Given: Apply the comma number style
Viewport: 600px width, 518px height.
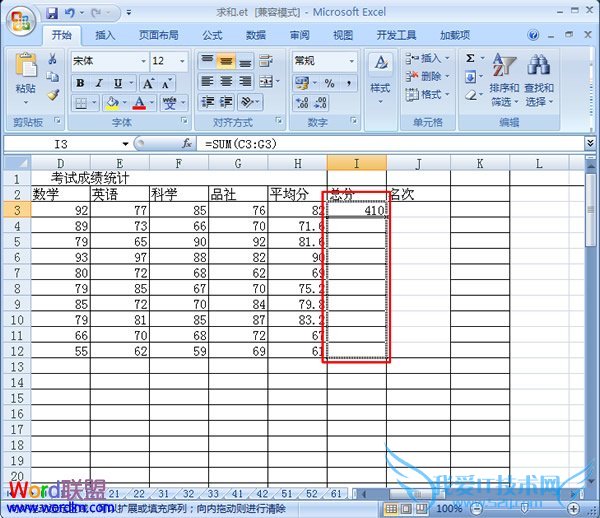Looking at the screenshot, I should coord(349,83).
